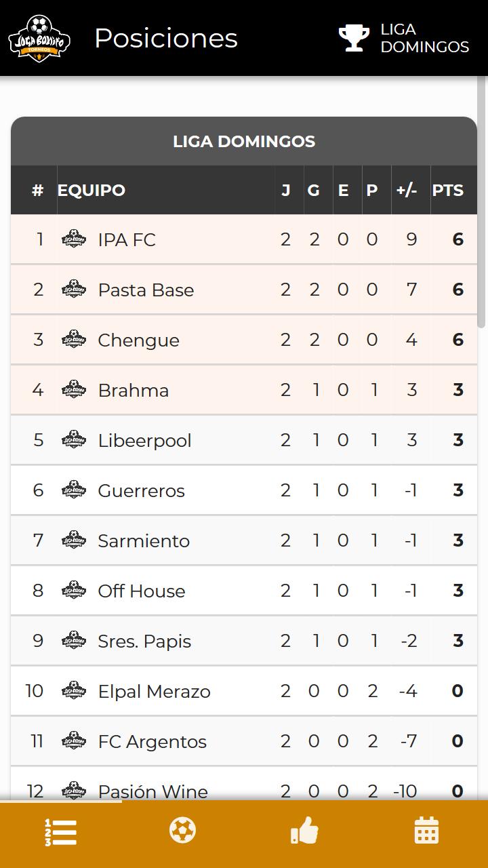Screen dimensions: 488x868
Task: Open the thumbs-up tab icon
Action: [304, 830]
